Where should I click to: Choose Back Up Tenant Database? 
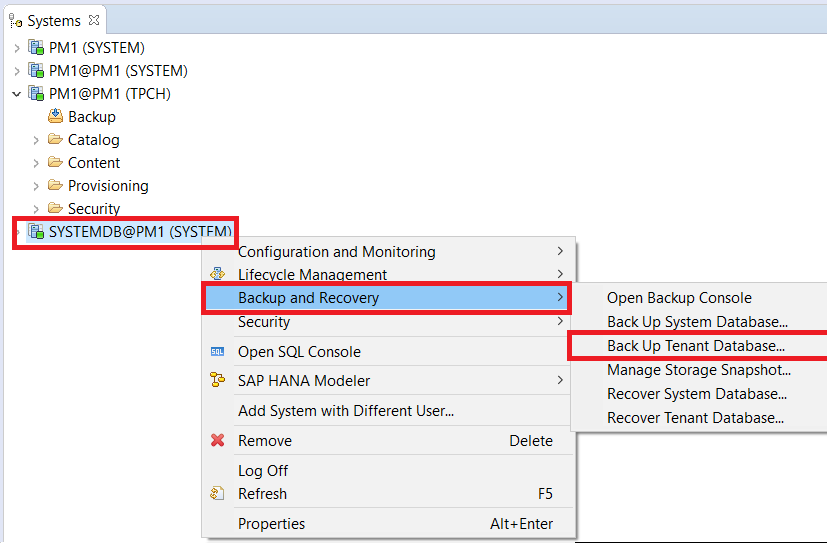(700, 346)
